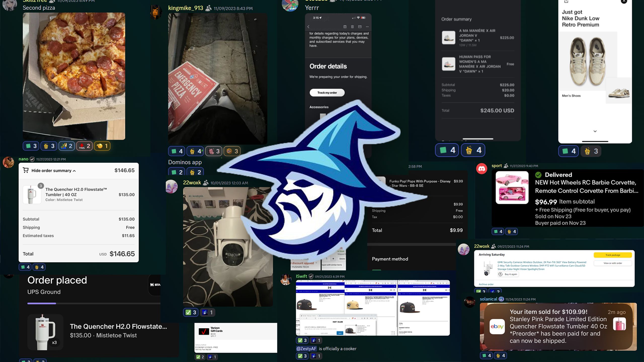Image resolution: width=644 pixels, height=362 pixels.
Task: Click the red Discord avatar beside sport
Action: 482,168
